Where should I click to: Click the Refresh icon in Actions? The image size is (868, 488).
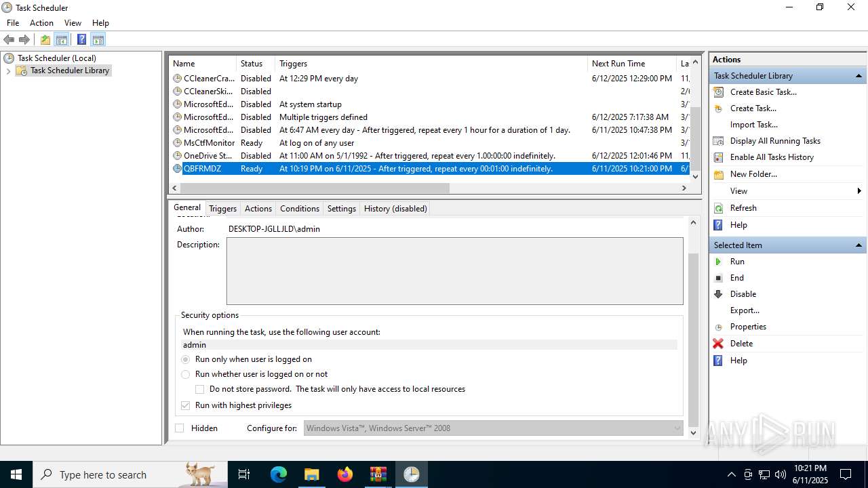pyautogui.click(x=719, y=208)
